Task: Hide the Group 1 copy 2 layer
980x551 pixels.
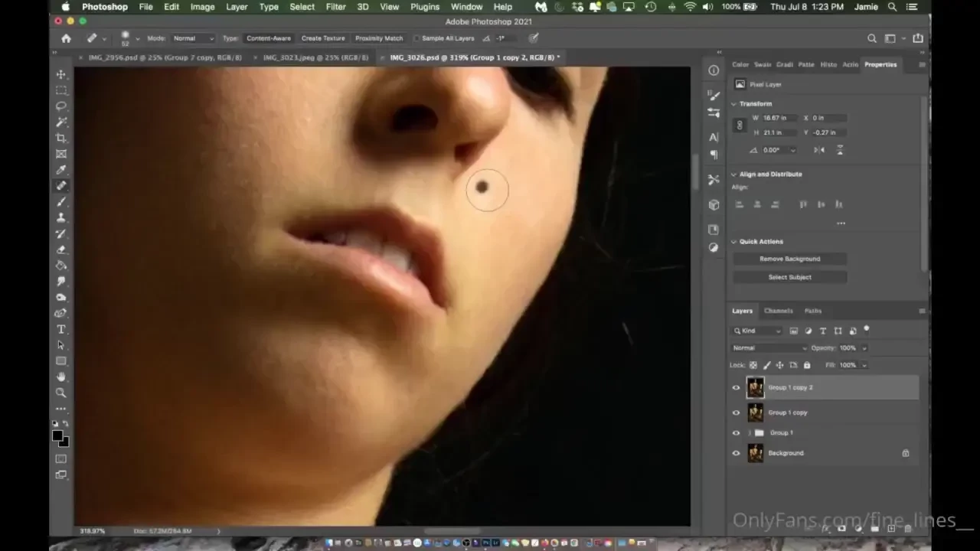Action: pyautogui.click(x=737, y=388)
